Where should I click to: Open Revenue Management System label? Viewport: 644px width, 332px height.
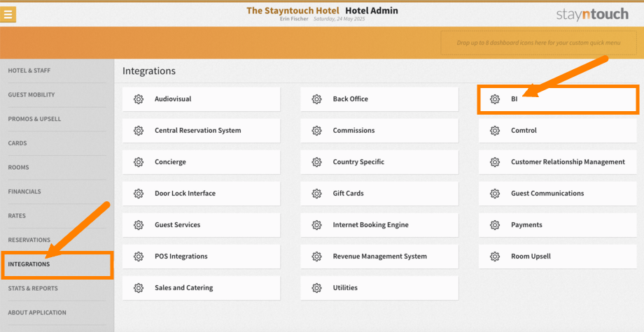pyautogui.click(x=380, y=257)
